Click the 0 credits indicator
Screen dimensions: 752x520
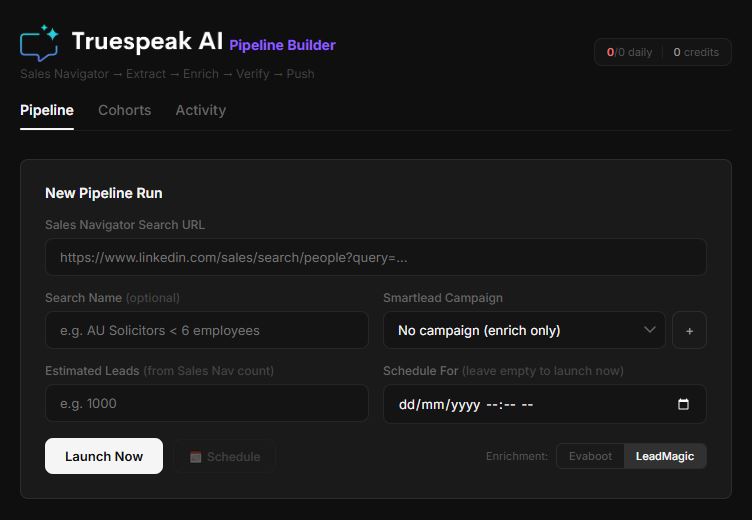(x=696, y=52)
